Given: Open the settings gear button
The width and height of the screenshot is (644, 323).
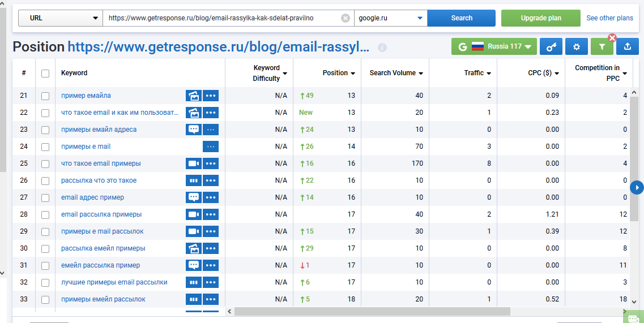Looking at the screenshot, I should (576, 47).
